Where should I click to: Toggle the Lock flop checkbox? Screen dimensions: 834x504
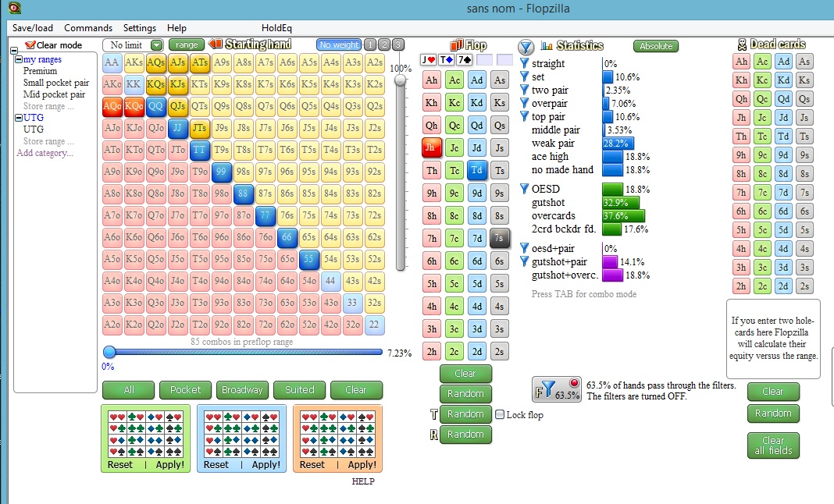[500, 414]
